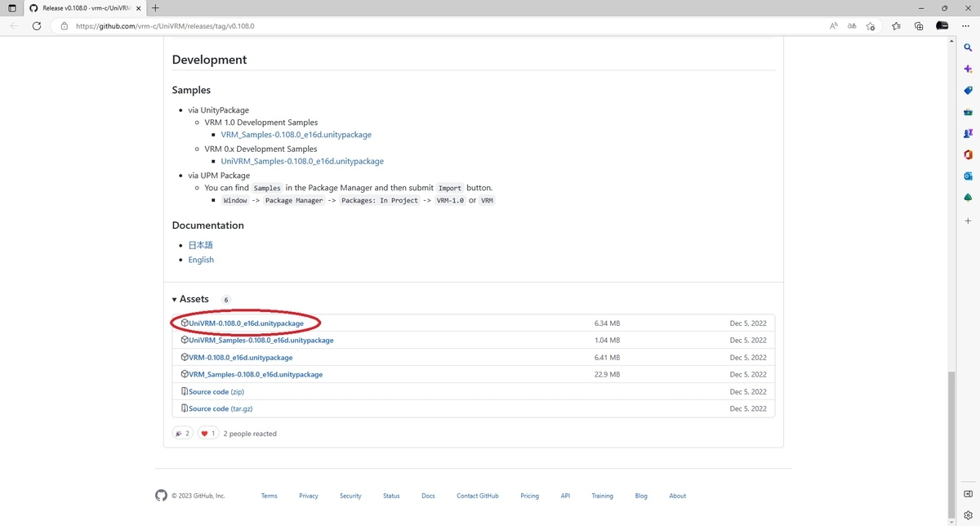Click the 6.34 MB size text
This screenshot has width=980, height=526.
[x=607, y=323]
